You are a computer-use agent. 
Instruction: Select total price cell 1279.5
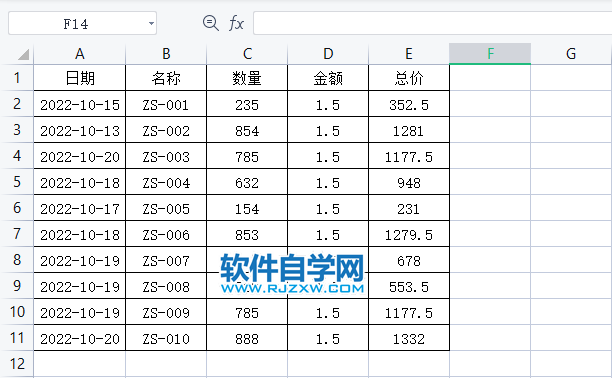pos(409,234)
